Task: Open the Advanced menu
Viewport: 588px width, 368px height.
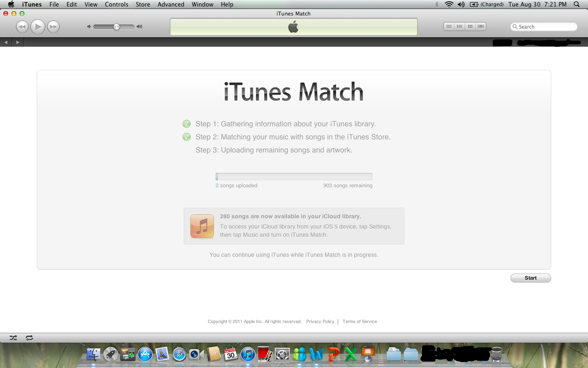Action: click(x=171, y=4)
